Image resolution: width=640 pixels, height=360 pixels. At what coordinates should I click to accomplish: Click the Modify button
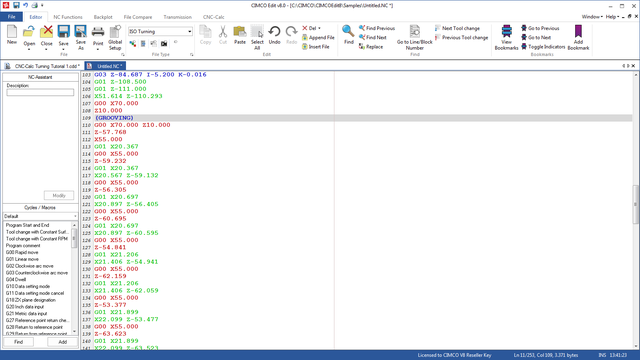pyautogui.click(x=59, y=196)
